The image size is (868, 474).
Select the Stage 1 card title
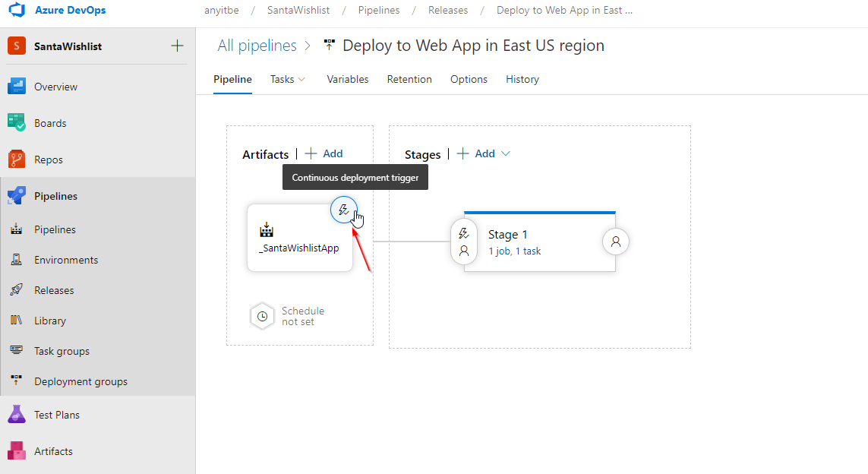(507, 234)
